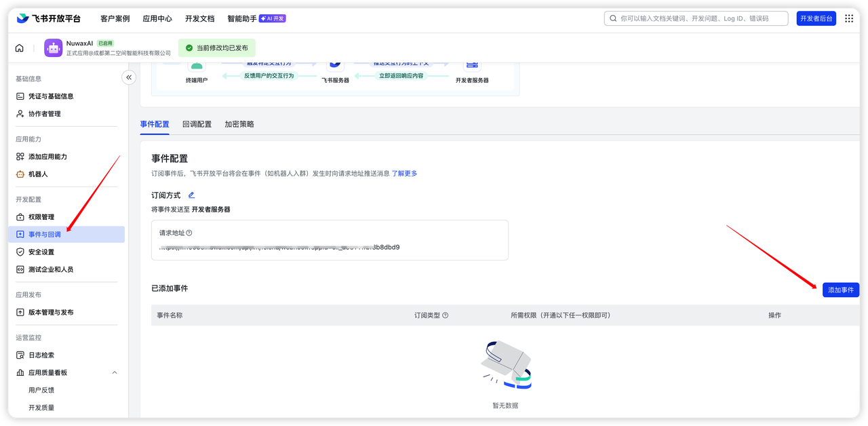The width and height of the screenshot is (868, 426).
Task: Click the 协作者管理 person icon
Action: click(20, 114)
